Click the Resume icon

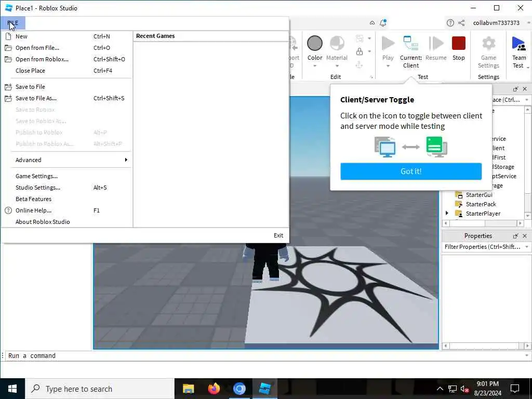(x=436, y=44)
